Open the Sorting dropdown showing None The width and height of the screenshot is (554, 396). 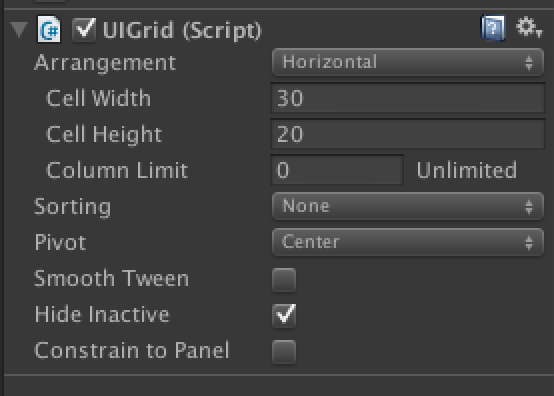click(408, 206)
